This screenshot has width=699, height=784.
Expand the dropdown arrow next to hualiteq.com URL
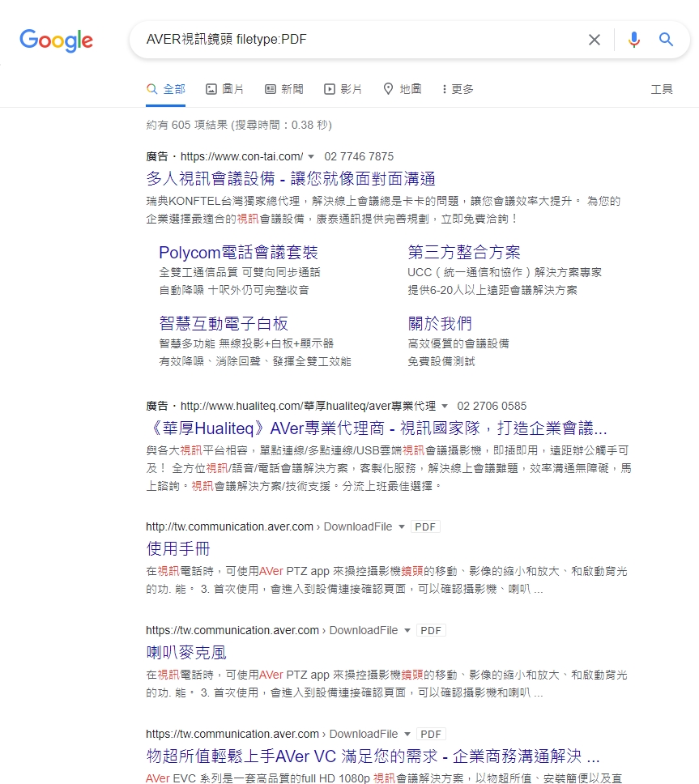445,406
